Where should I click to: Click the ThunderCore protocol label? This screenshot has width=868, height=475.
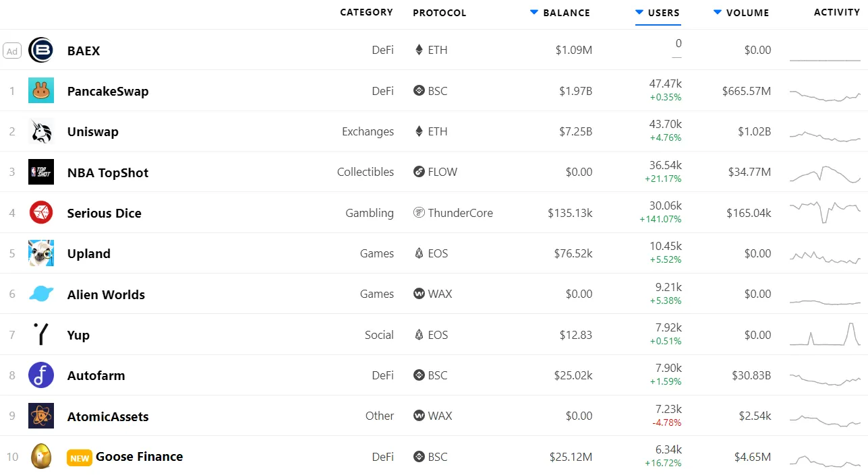coord(460,213)
